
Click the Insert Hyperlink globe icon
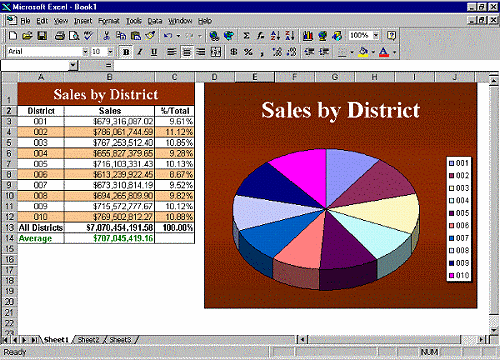[x=214, y=36]
